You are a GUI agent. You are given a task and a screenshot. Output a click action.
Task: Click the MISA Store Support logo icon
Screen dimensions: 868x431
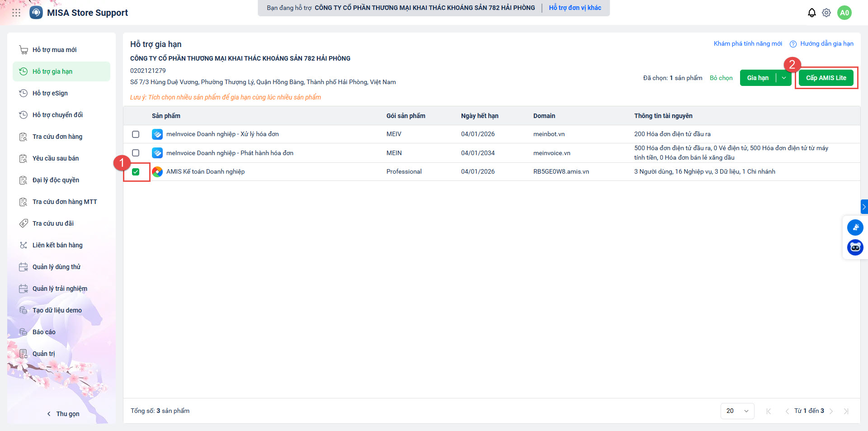tap(36, 13)
